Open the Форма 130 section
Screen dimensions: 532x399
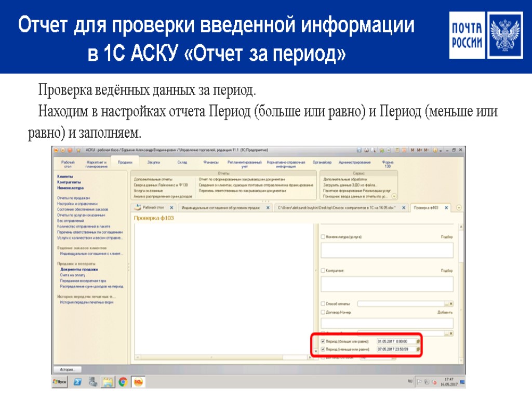coord(388,164)
